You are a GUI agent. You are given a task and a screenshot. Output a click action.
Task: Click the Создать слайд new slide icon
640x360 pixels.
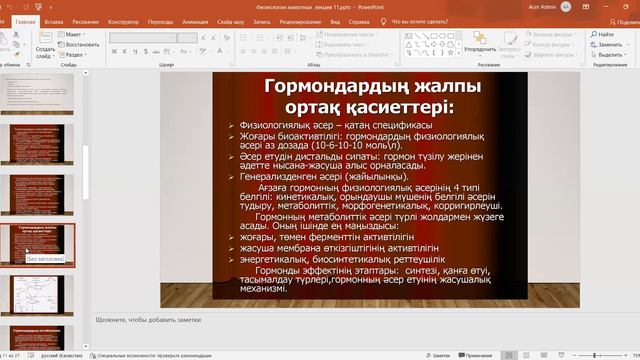click(45, 38)
